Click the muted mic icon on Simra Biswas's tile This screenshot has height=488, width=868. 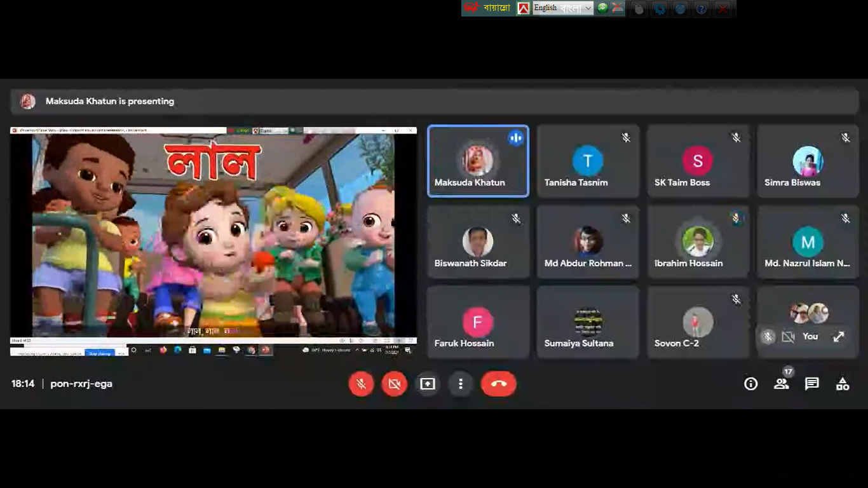pos(846,137)
